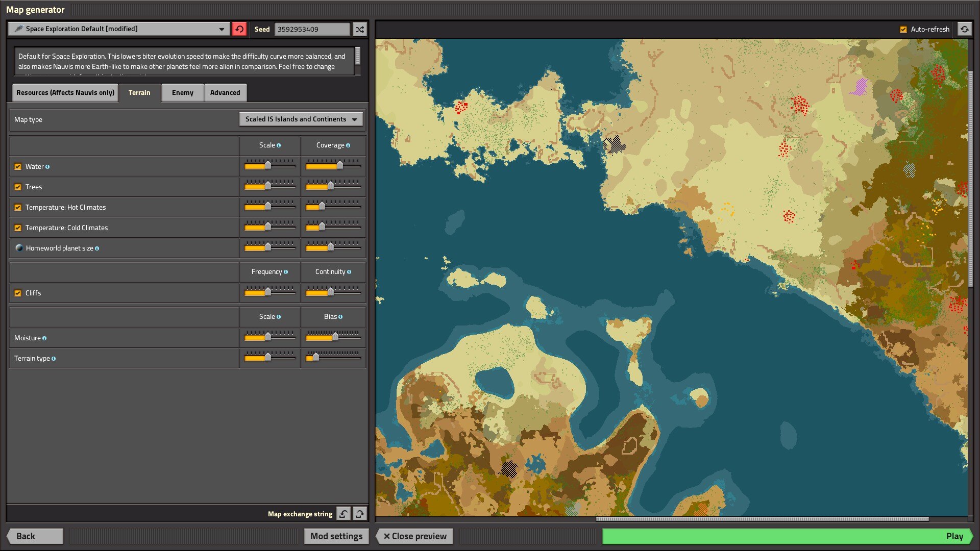Click the Seed input field
This screenshot has height=551, width=980.
click(312, 29)
